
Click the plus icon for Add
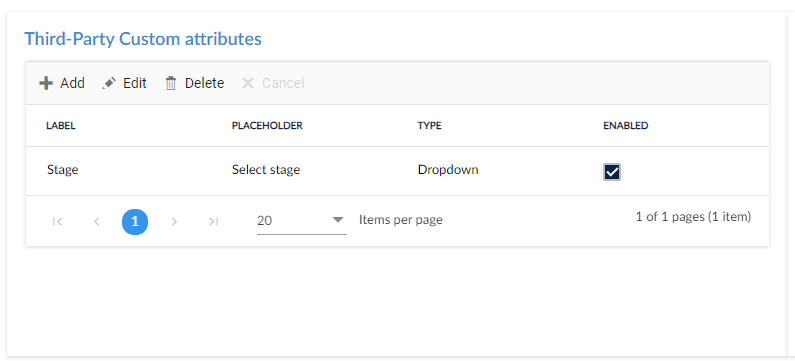point(46,83)
